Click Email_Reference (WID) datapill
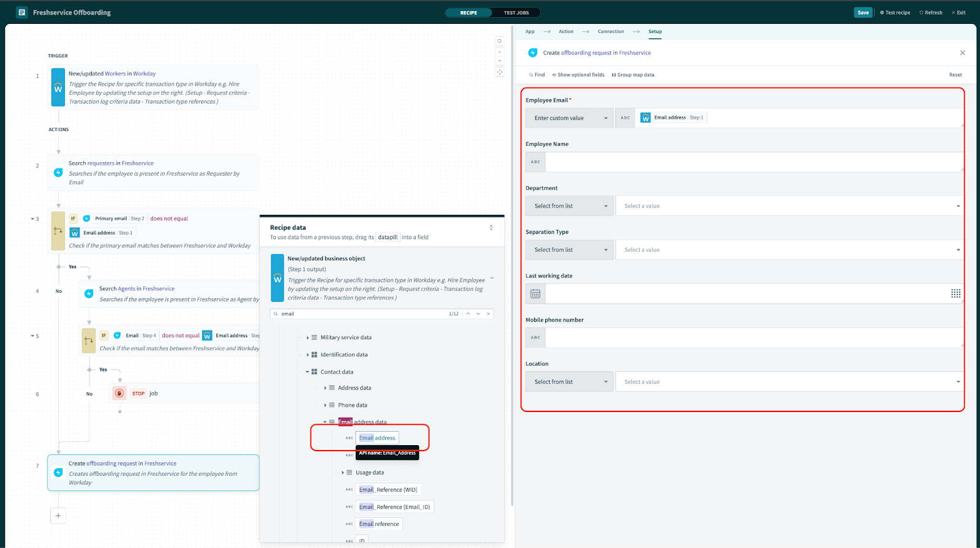This screenshot has width=980, height=548. [388, 490]
